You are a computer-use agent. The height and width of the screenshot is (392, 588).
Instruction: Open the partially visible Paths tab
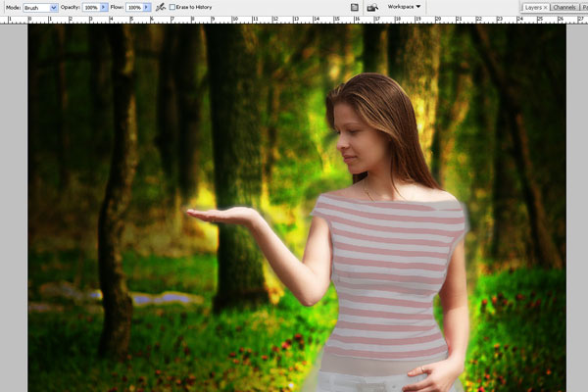584,7
